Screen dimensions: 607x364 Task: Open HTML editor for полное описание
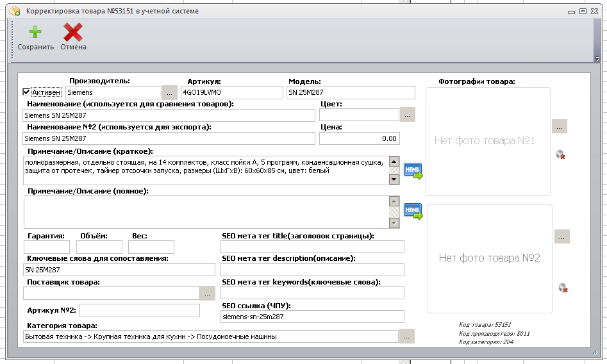coord(413,211)
